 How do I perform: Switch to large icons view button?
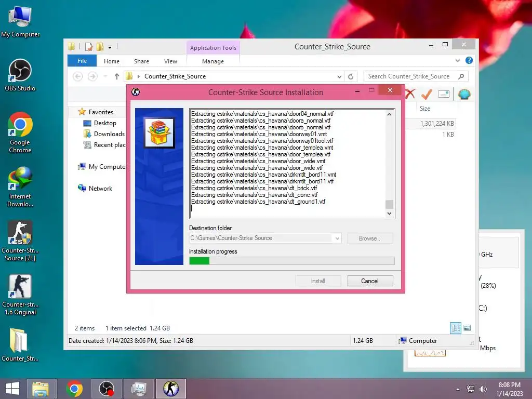[x=467, y=328]
